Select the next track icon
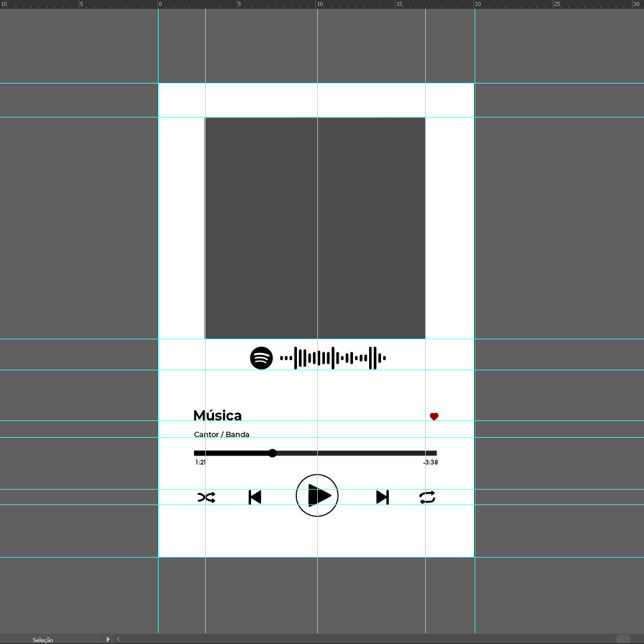Viewport: 644px width, 644px height. [x=382, y=497]
